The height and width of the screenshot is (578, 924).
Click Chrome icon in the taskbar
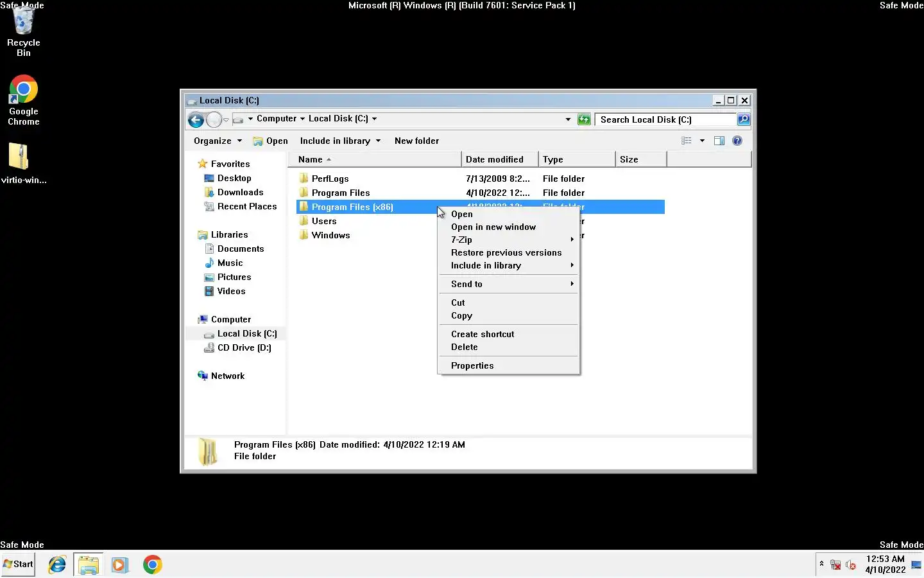[x=152, y=565]
